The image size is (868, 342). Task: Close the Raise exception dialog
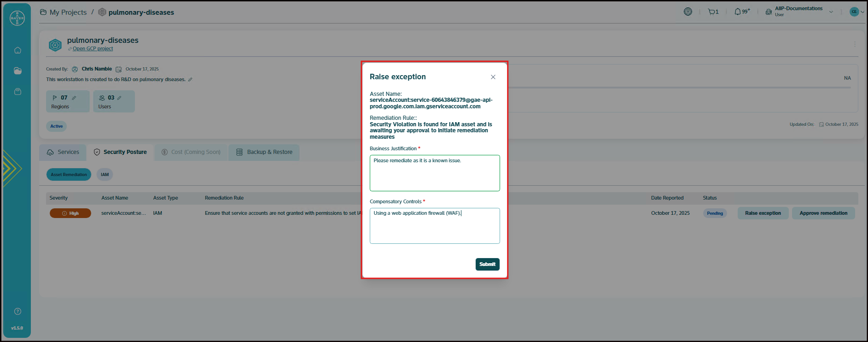(493, 77)
